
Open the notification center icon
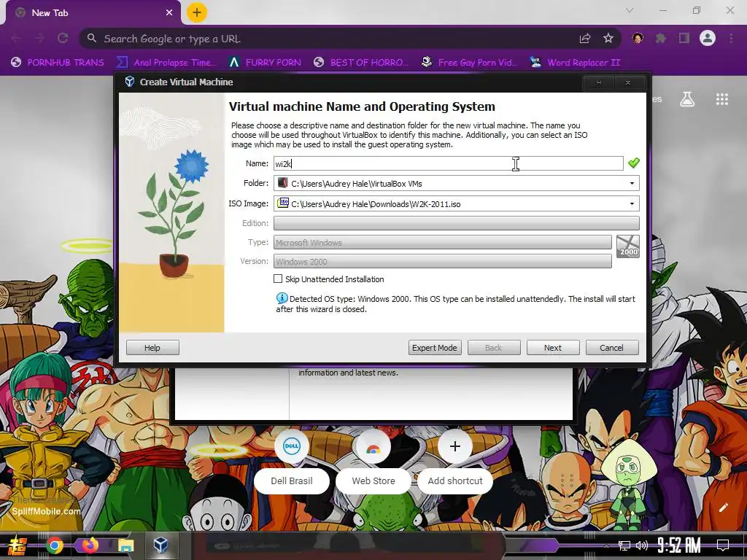pyautogui.click(x=723, y=545)
